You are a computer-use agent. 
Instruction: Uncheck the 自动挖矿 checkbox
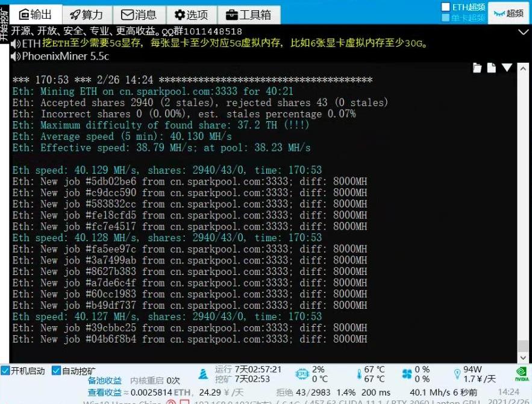click(56, 370)
